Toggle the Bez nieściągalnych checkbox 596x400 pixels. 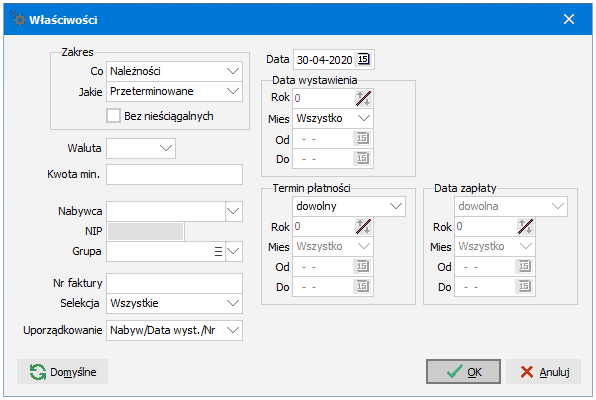pos(113,116)
